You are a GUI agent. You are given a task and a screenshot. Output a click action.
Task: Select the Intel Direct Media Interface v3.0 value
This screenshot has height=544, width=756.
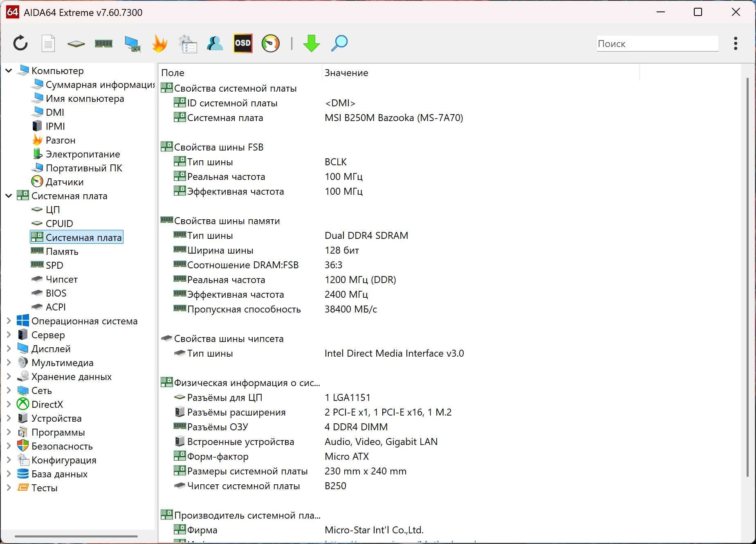click(394, 353)
